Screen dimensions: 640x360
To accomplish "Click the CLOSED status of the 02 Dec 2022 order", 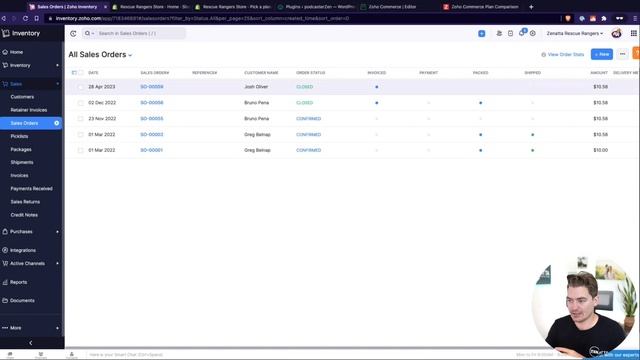I will [x=304, y=103].
